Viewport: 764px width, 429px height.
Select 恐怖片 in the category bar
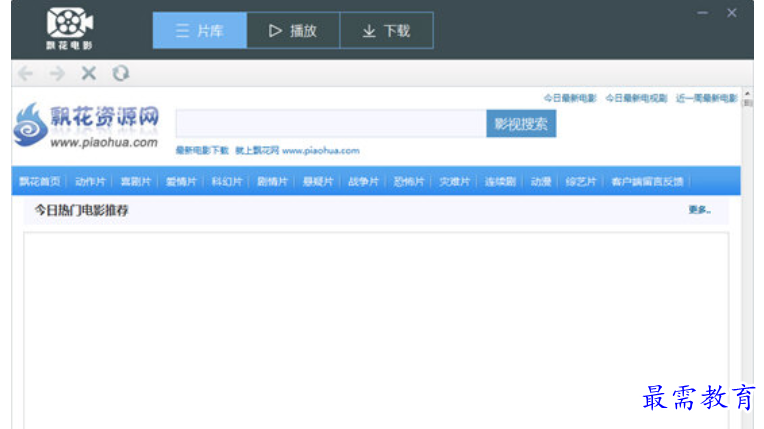tap(408, 182)
